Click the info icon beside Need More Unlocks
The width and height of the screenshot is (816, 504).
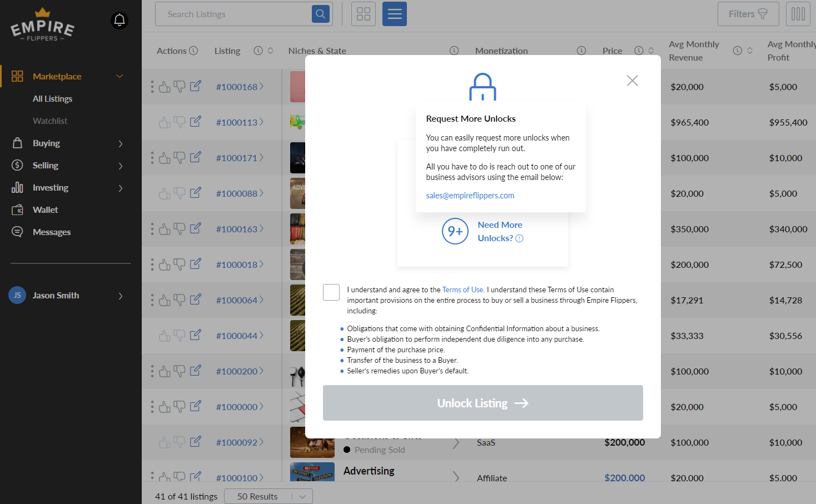coord(520,238)
